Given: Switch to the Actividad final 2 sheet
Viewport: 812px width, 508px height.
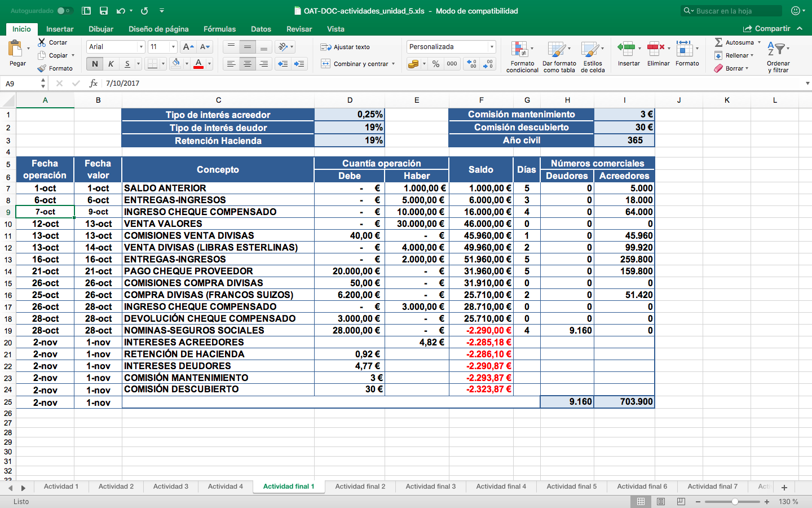Looking at the screenshot, I should click(x=360, y=486).
